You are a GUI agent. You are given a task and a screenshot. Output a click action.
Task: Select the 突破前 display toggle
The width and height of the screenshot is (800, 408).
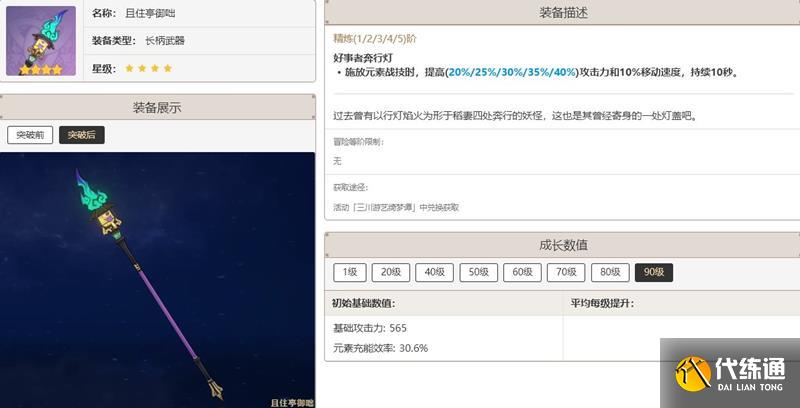(30, 135)
